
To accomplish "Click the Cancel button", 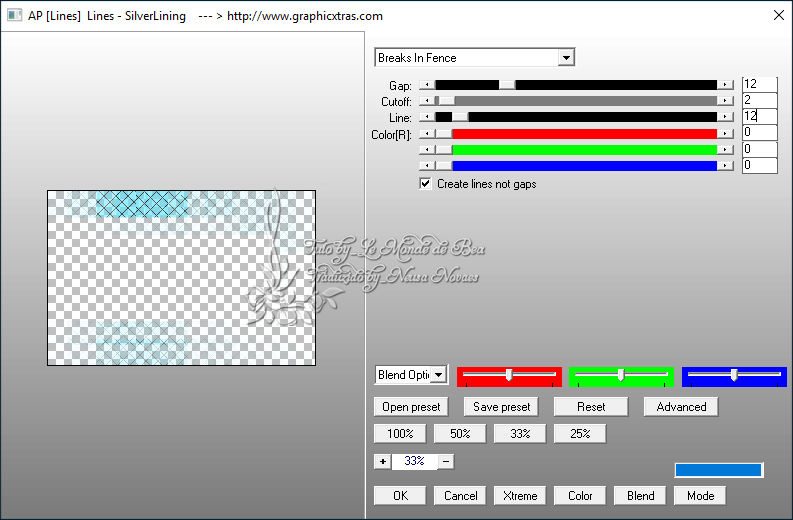I will 460,496.
